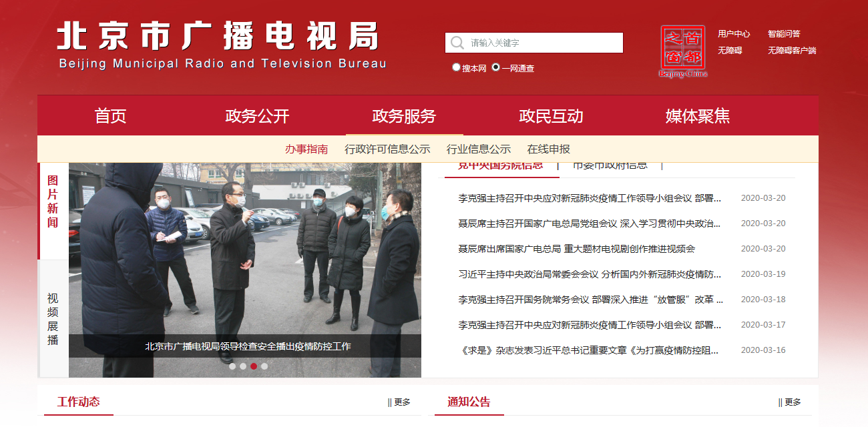868x427 pixels.
Task: Open 用户中心 link
Action: click(x=734, y=34)
